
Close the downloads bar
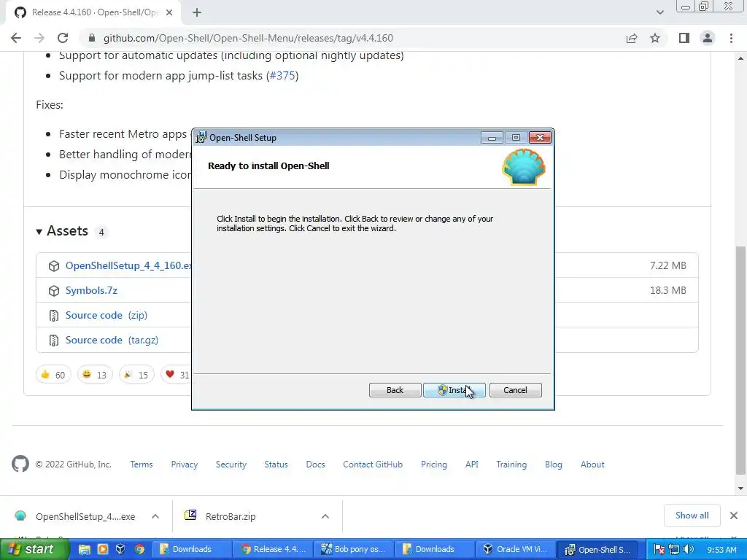734,516
